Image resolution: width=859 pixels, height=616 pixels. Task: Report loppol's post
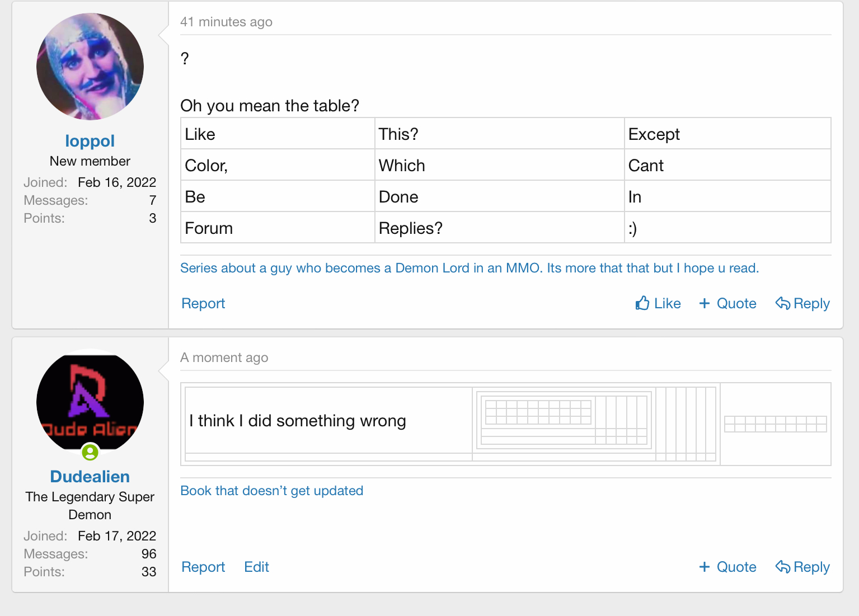coord(203,303)
